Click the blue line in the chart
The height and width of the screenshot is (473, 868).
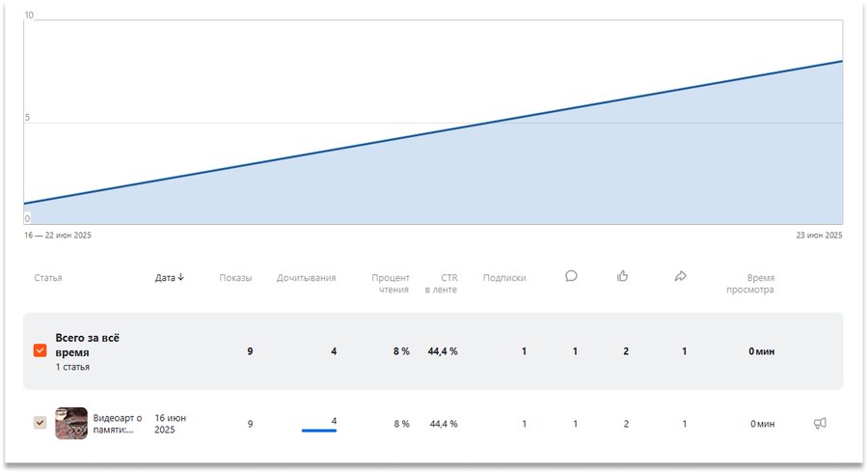433,132
